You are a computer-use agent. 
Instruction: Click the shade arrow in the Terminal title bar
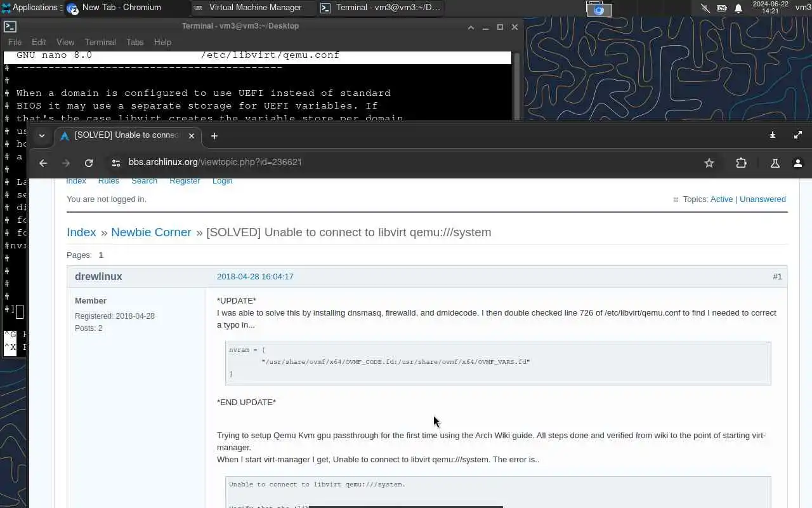pyautogui.click(x=471, y=27)
